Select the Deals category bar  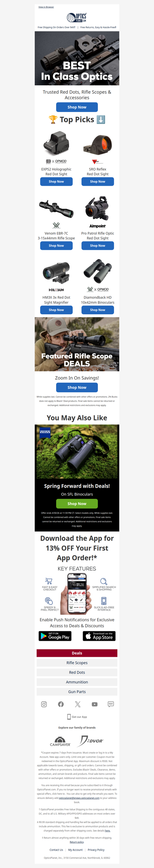(77, 653)
